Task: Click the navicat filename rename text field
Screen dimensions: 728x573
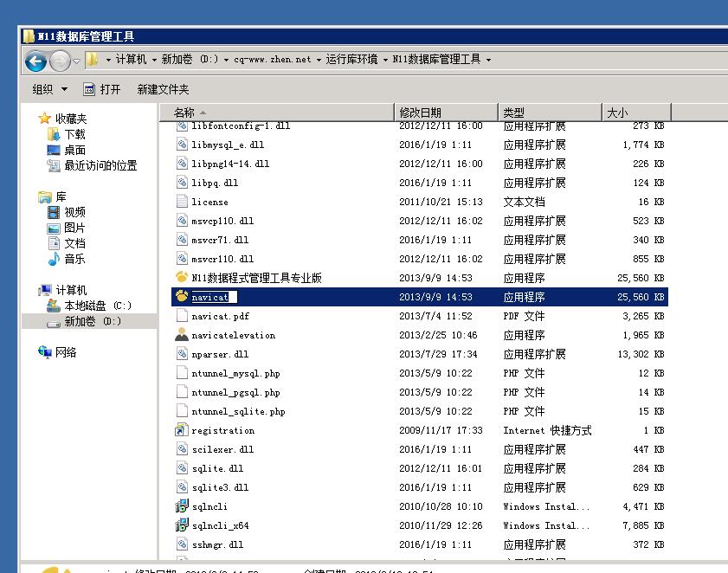Action: pyautogui.click(x=213, y=297)
